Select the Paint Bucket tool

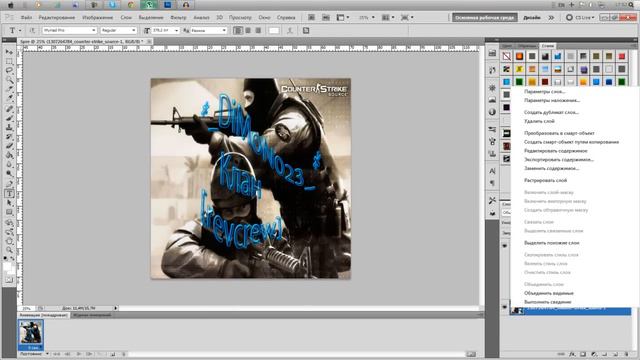point(9,155)
